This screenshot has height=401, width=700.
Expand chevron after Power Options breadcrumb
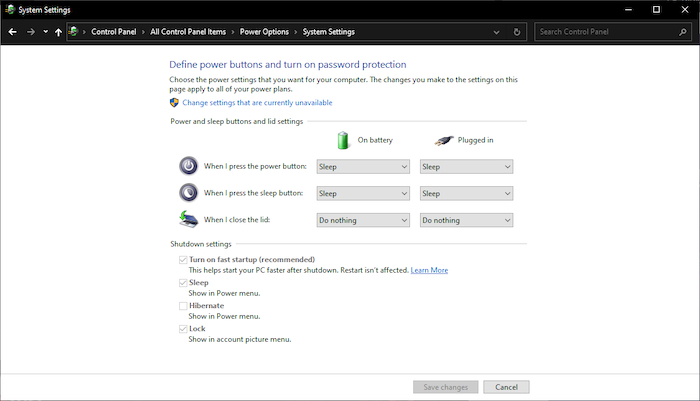(x=296, y=32)
